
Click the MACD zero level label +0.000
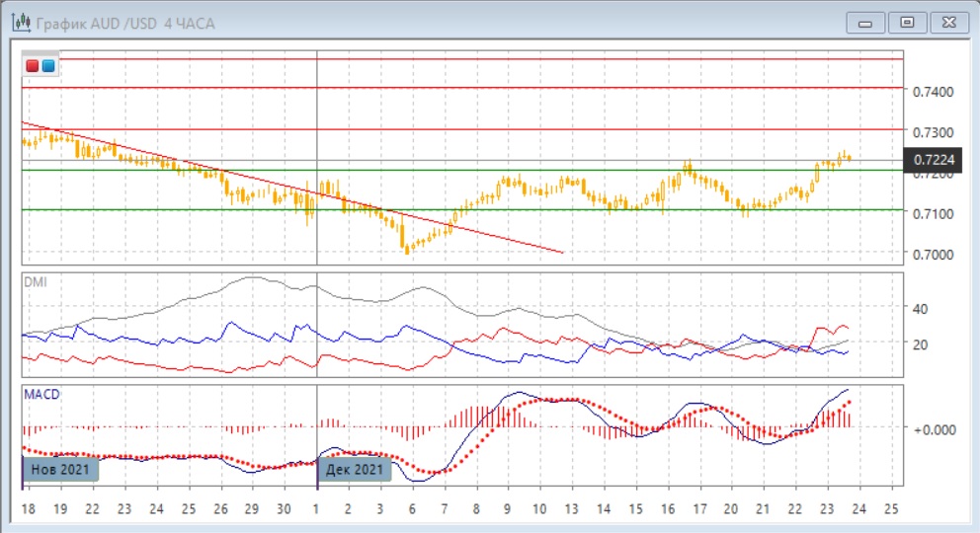point(935,430)
